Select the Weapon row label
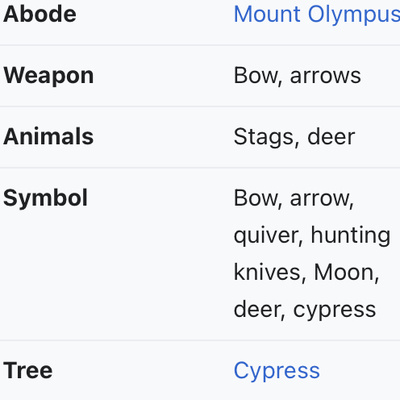Screen dimensions: 400x400 click(x=49, y=76)
